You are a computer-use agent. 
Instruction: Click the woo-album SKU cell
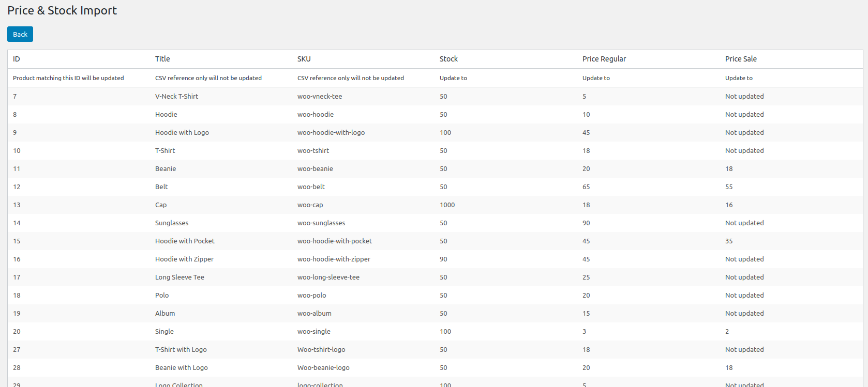[x=315, y=313]
